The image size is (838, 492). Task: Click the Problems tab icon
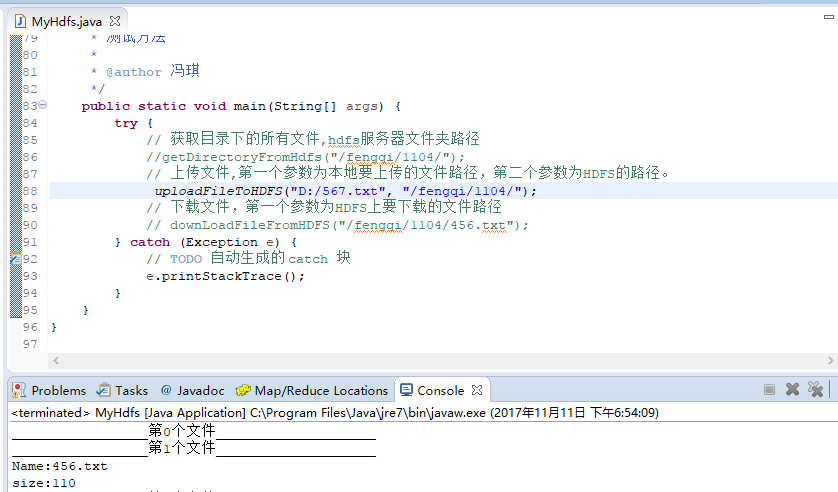click(x=19, y=391)
